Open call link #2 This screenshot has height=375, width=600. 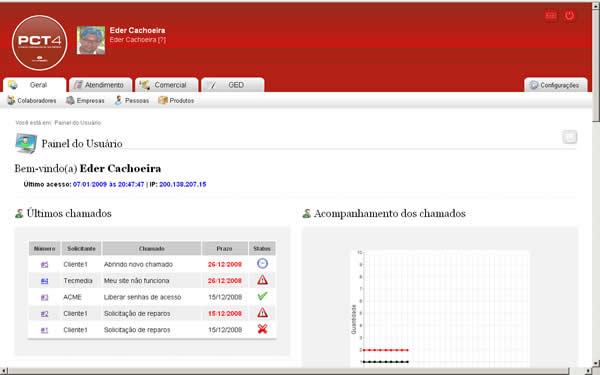tap(44, 314)
